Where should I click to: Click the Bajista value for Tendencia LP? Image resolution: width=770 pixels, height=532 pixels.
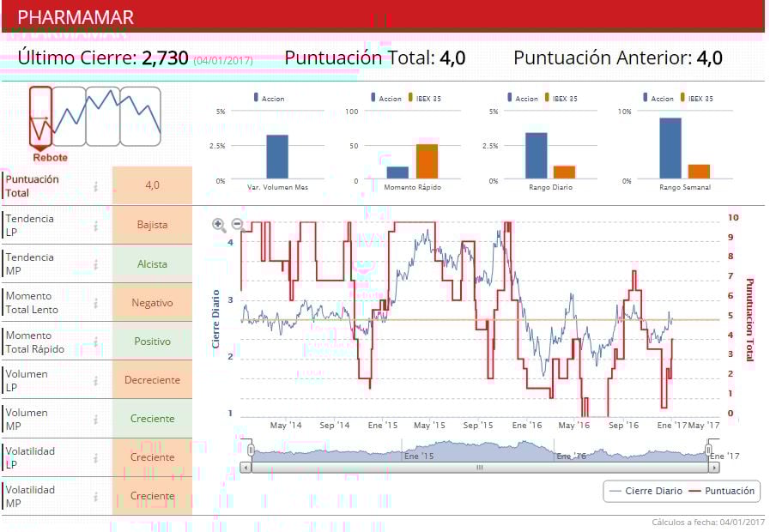point(152,225)
